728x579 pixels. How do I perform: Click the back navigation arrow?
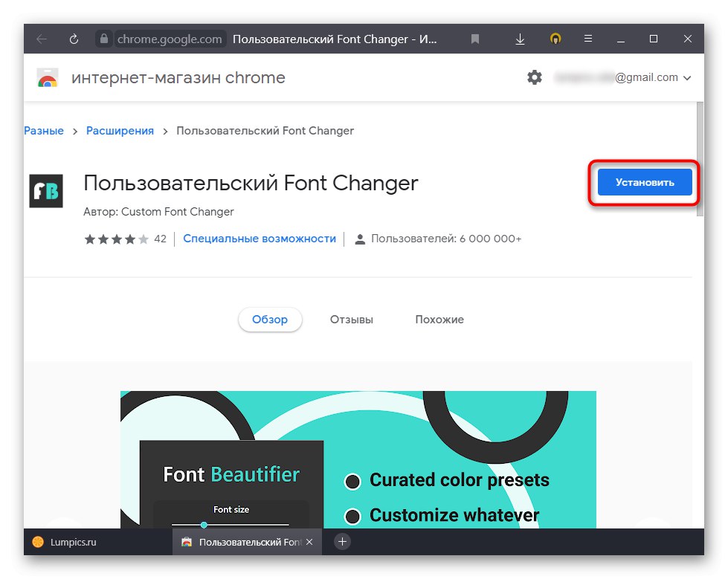coord(41,39)
